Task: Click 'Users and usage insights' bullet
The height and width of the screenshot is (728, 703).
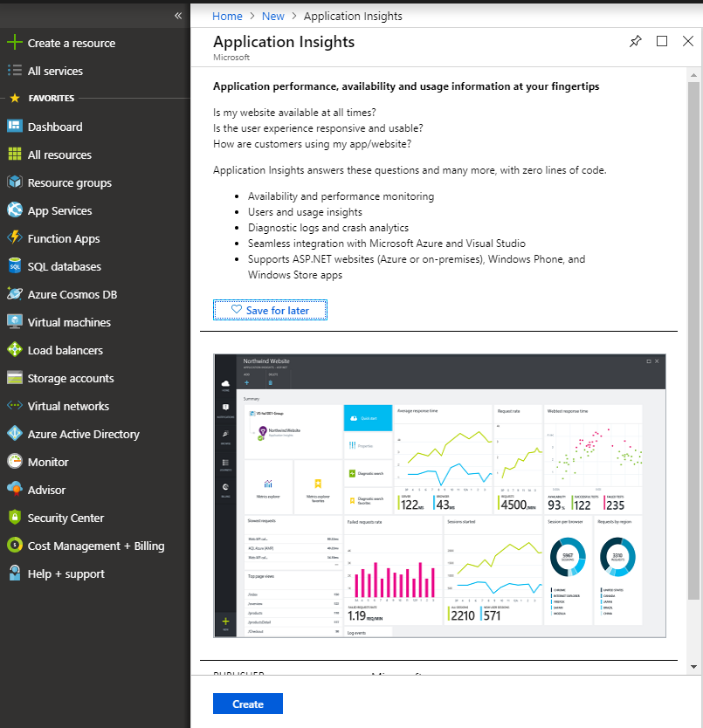Action: pyautogui.click(x=305, y=212)
